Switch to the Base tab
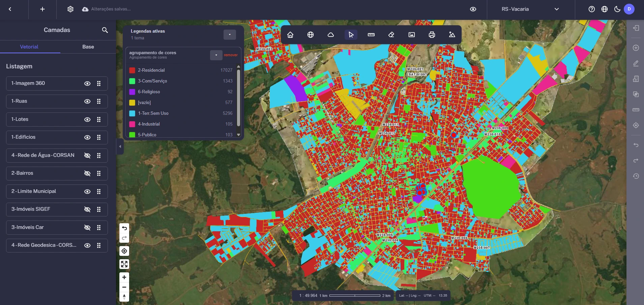Screen dimensions: 644x305 (88, 47)
